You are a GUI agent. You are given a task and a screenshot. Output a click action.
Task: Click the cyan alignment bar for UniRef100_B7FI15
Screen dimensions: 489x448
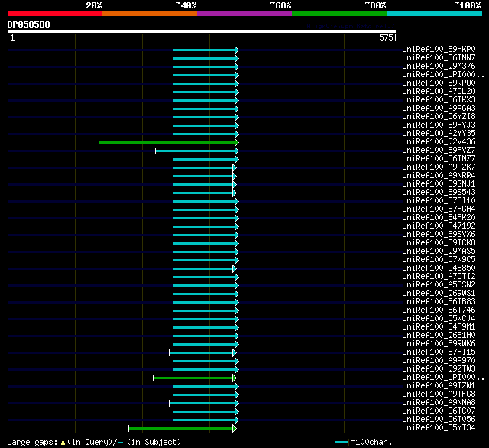201,353
